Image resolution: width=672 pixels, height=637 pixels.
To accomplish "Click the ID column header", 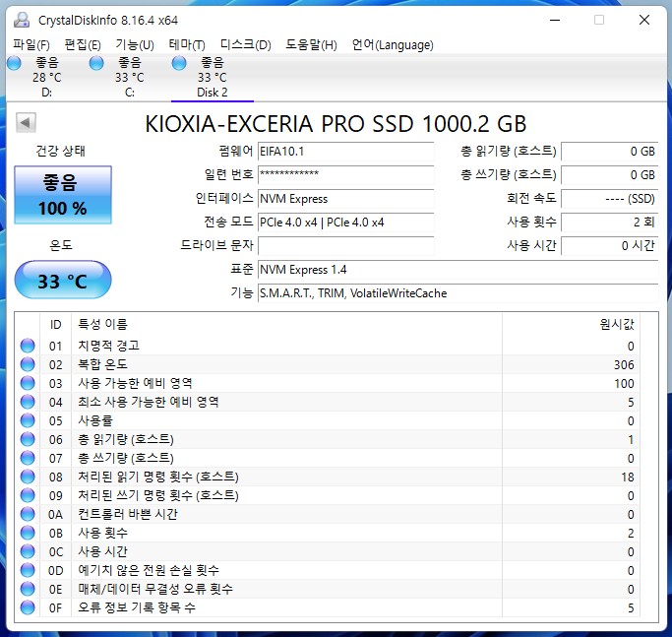I will pyautogui.click(x=56, y=325).
